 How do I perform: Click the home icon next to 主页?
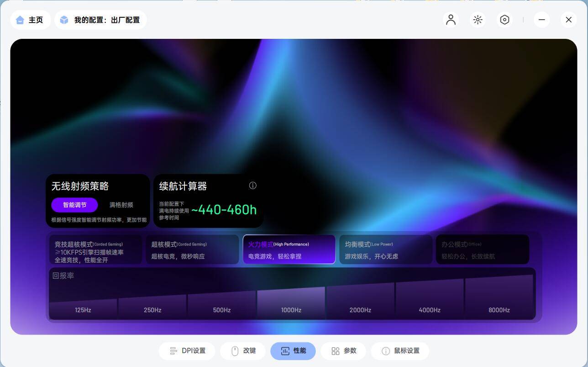click(x=20, y=20)
